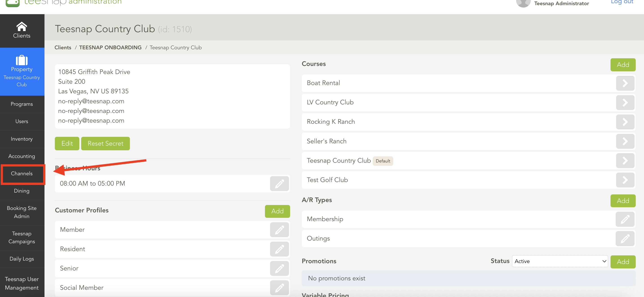644x297 pixels.
Task: Edit the Member customer profile
Action: tap(279, 230)
